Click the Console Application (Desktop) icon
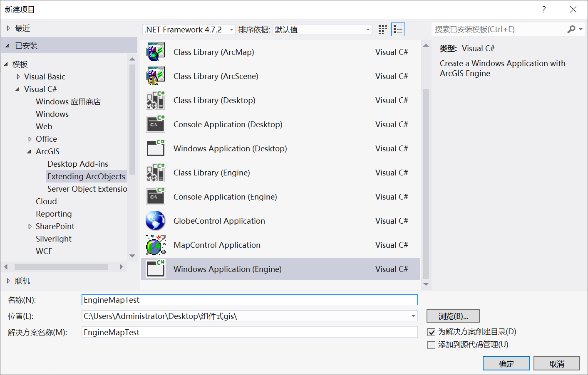The image size is (588, 375). pos(155,124)
